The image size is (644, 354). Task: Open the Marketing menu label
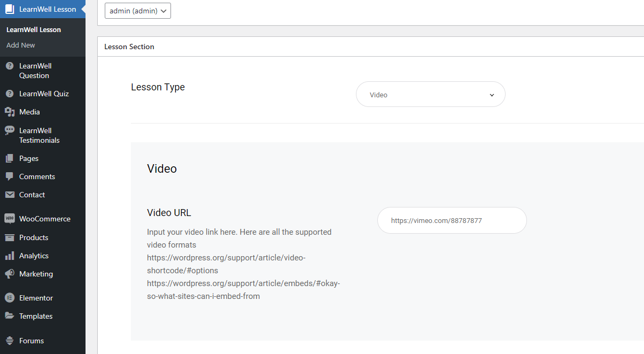tap(36, 274)
